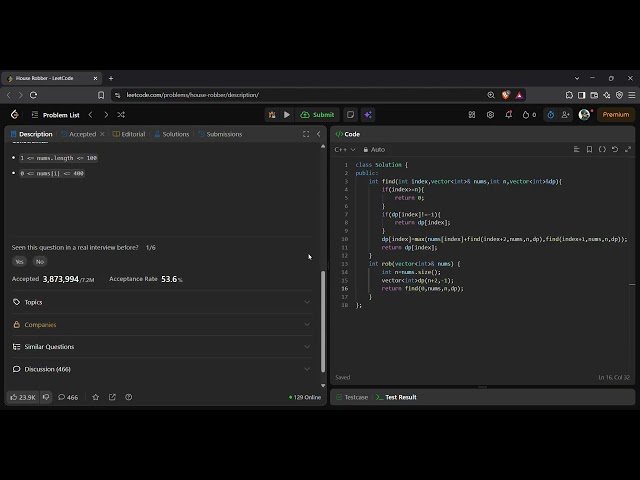The height and width of the screenshot is (480, 640).
Task: Open the Testcase tab
Action: click(352, 397)
